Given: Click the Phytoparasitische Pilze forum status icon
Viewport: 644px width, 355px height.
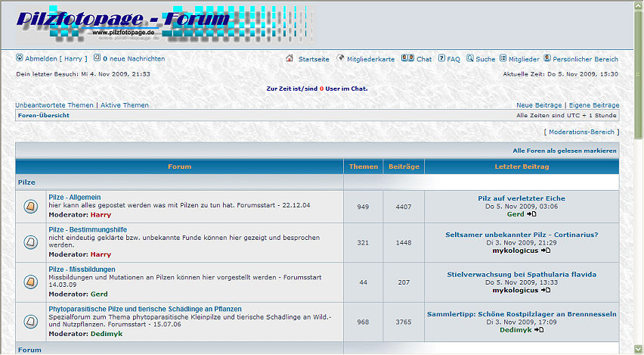Looking at the screenshot, I should 31,321.
